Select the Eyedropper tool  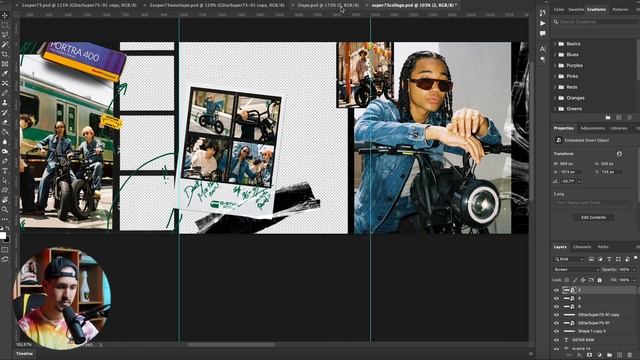tap(5, 73)
